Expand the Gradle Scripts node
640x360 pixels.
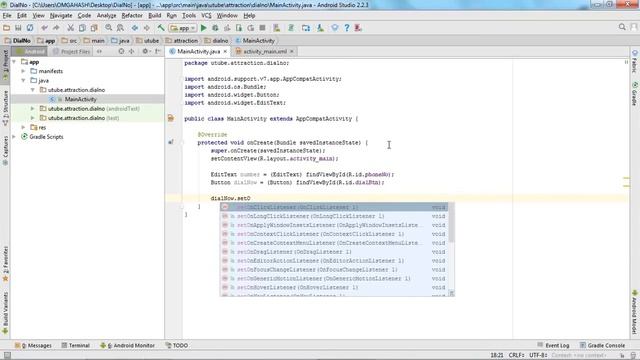click(x=14, y=137)
